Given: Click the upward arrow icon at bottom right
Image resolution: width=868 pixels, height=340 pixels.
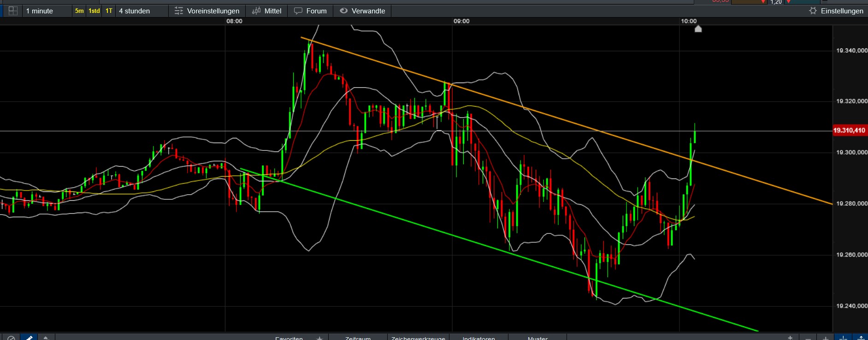Looking at the screenshot, I should pos(860,338).
